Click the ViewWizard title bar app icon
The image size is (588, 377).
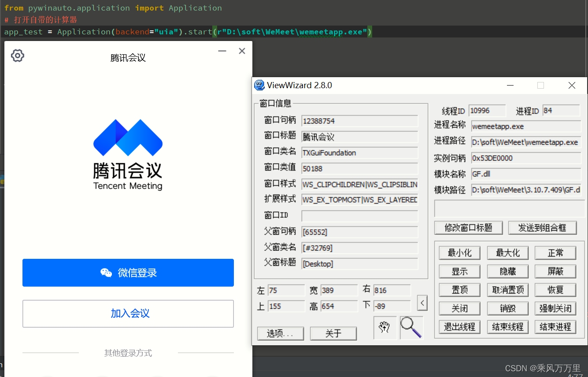pyautogui.click(x=259, y=85)
